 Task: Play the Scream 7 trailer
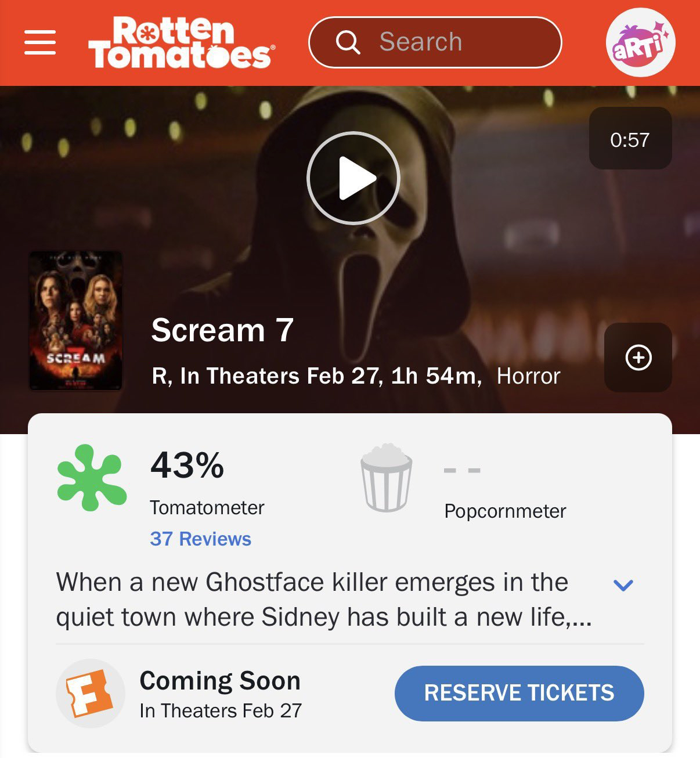(353, 178)
